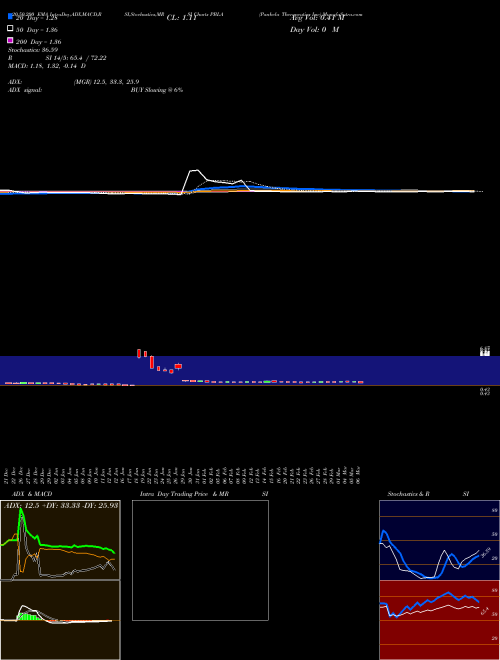
Task: Click the '(MGR) 12.5, 33.3, 25.9' ADX values
Action: (x=106, y=82)
